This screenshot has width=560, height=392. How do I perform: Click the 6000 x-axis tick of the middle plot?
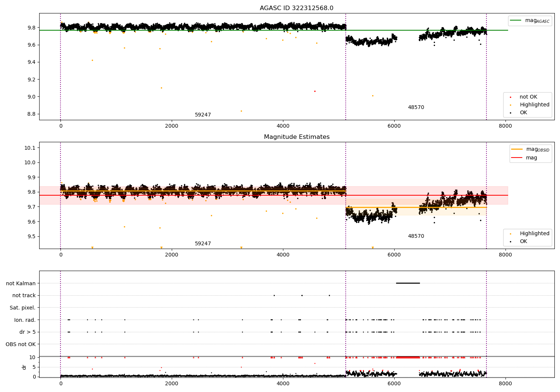(394, 255)
